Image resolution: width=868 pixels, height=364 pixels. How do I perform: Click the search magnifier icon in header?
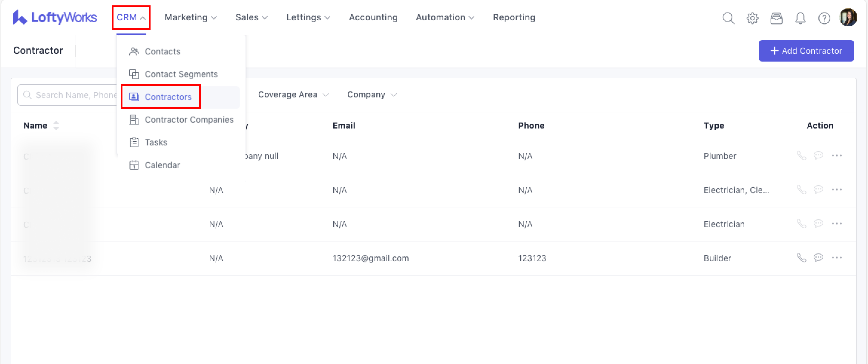(x=728, y=18)
